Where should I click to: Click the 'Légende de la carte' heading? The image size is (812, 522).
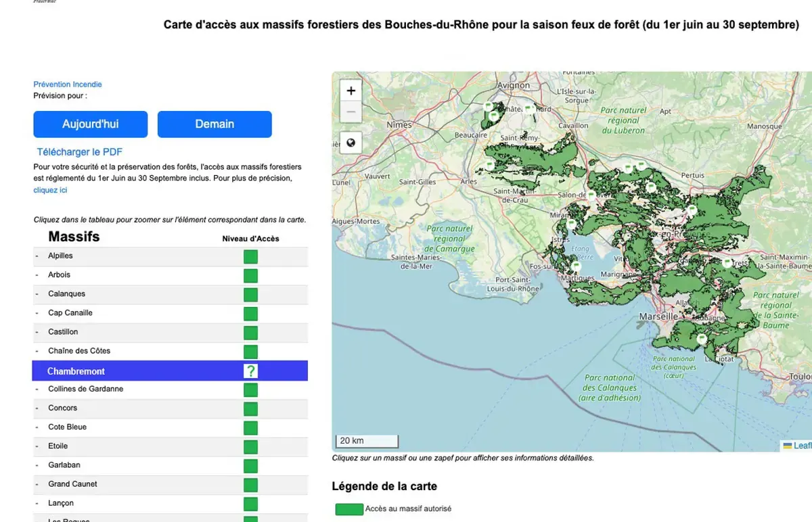(384, 486)
